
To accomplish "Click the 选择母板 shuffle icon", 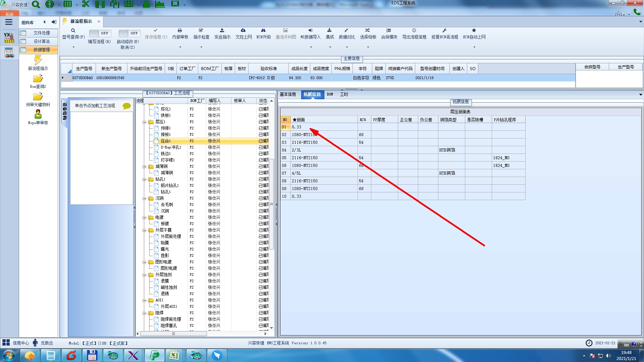I will 368,31.
